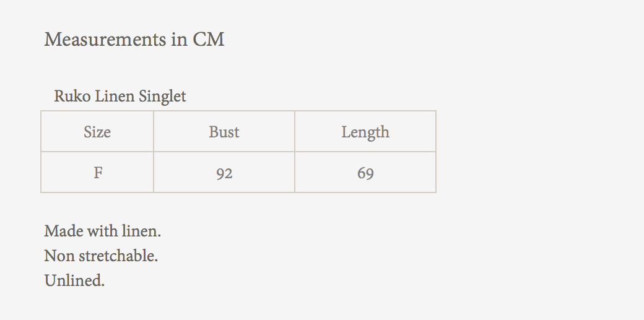
Task: Click the word "CM" in the heading
Action: (209, 40)
